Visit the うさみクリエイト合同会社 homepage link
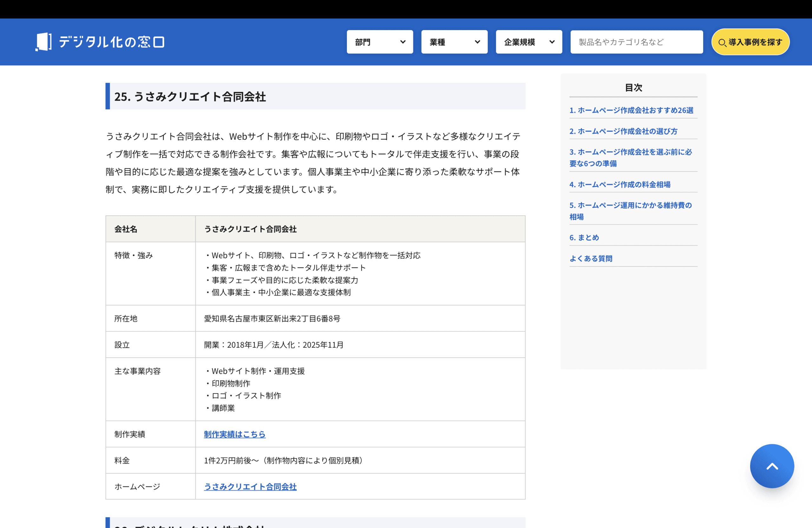812x528 pixels. (250, 486)
